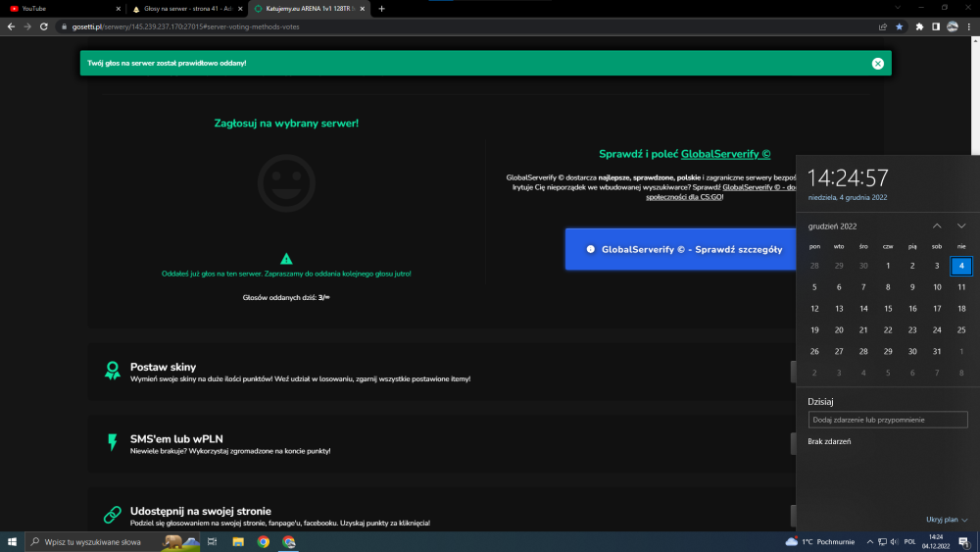This screenshot has height=552, width=980.
Task: Click the bookmark star icon
Action: [899, 26]
